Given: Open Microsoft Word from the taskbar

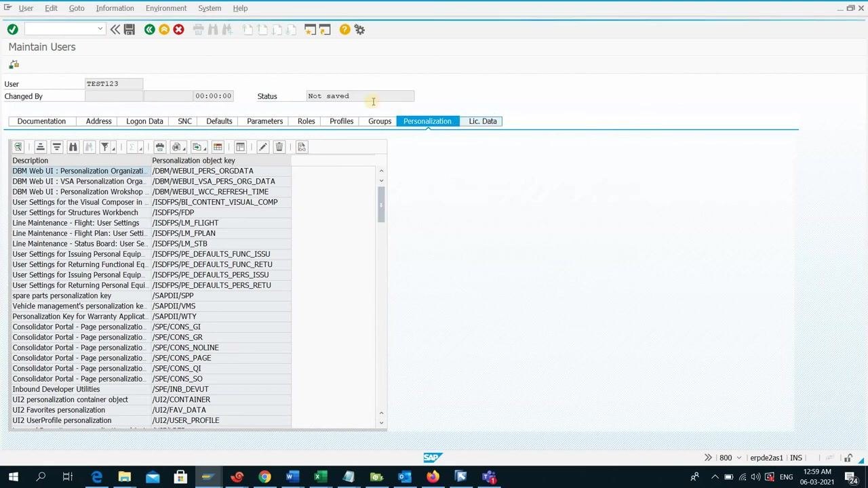Looking at the screenshot, I should tap(292, 477).
